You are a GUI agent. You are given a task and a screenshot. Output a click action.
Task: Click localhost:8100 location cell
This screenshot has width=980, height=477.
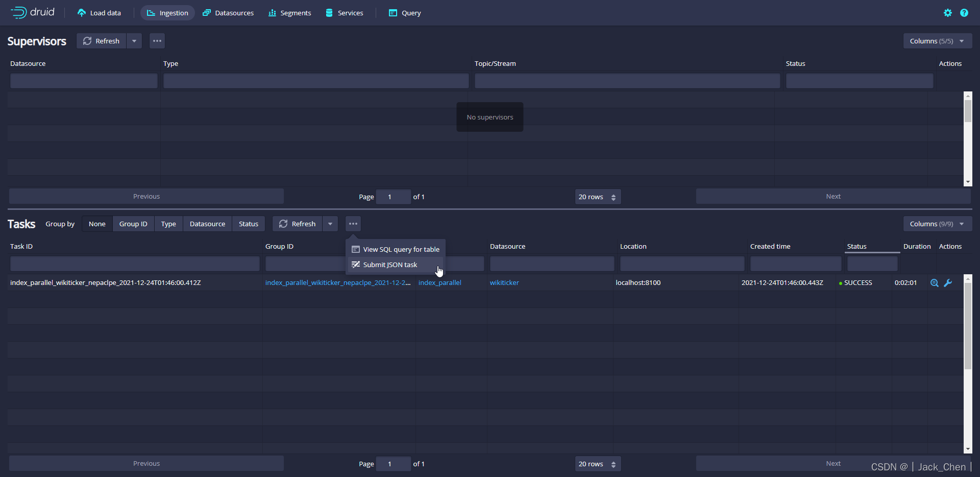tap(638, 282)
